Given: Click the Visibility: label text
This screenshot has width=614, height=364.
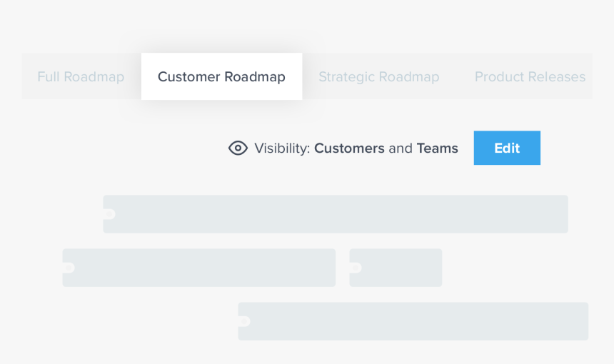Looking at the screenshot, I should point(282,148).
